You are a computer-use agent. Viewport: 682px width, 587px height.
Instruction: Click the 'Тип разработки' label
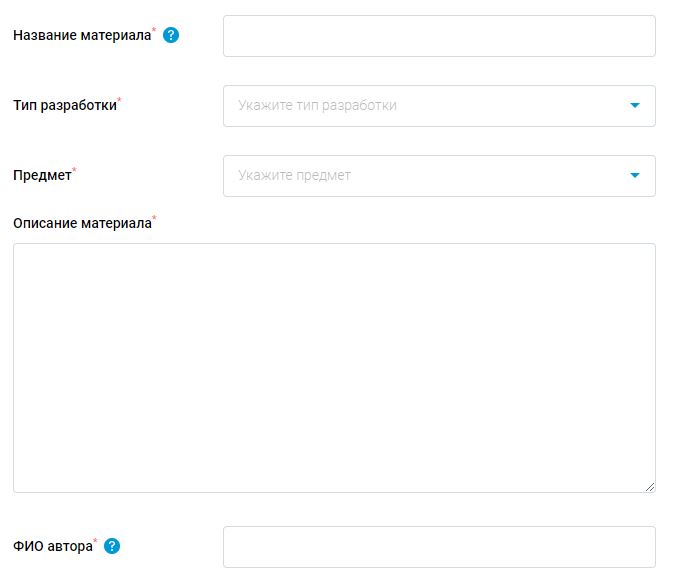(x=64, y=105)
